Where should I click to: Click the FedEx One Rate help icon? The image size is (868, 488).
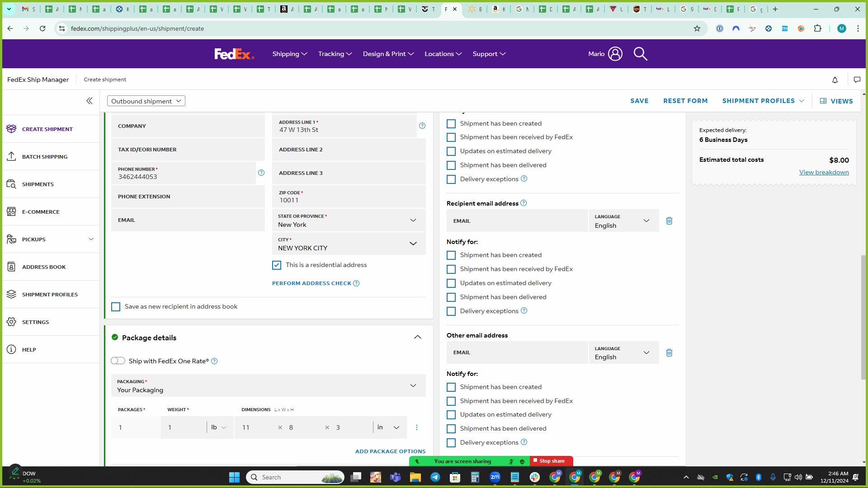coord(214,361)
